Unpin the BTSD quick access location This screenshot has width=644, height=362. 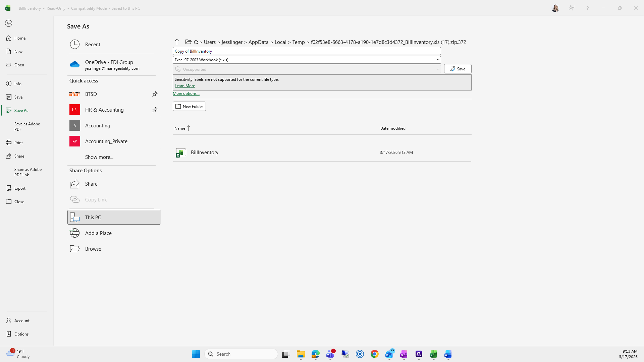(x=155, y=94)
